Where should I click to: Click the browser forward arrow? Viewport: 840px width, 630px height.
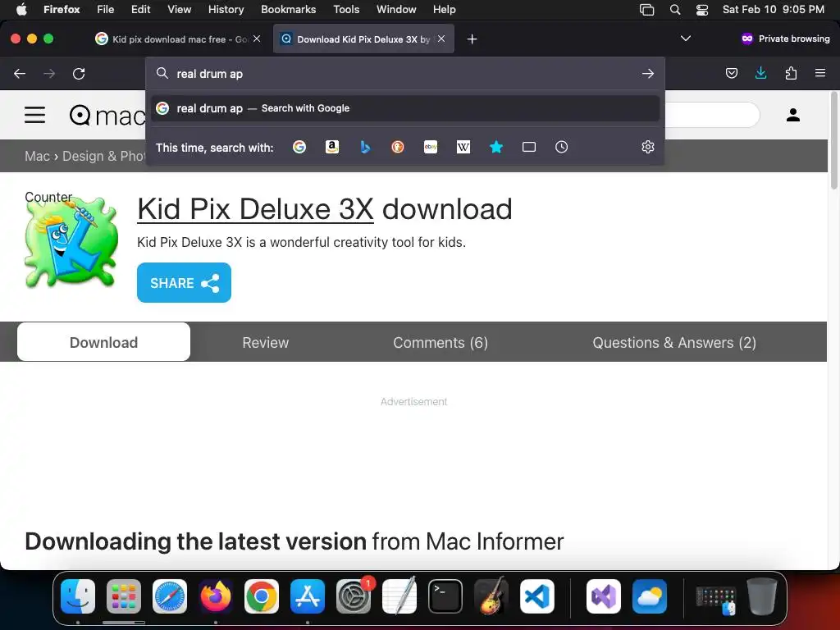pyautogui.click(x=49, y=73)
